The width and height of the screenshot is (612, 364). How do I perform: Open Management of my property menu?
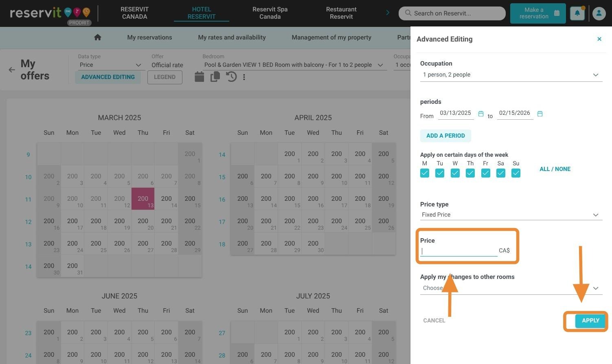[331, 37]
